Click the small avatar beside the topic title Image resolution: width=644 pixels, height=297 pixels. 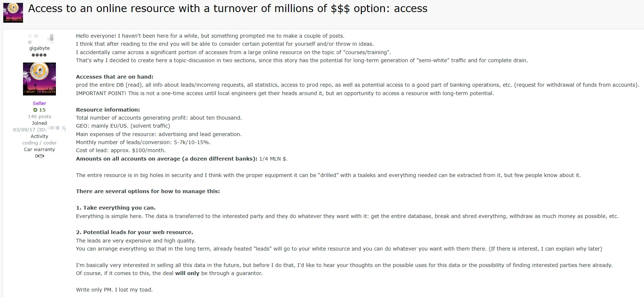click(13, 13)
